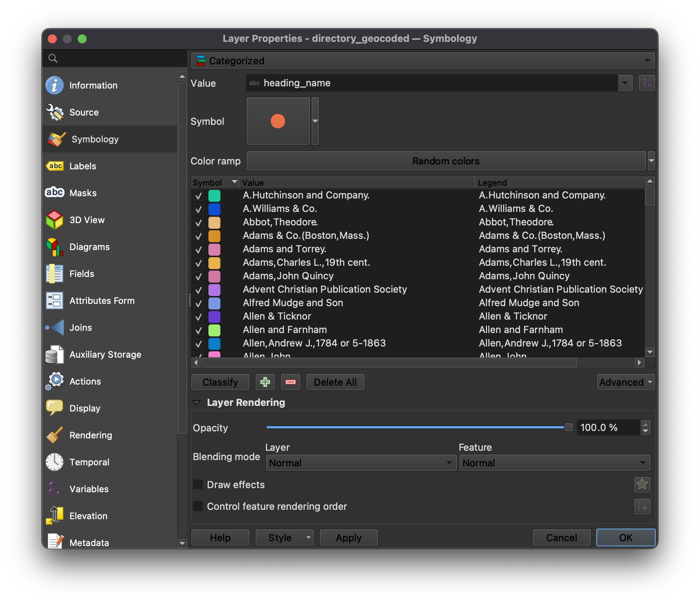
Task: Collapse the Layer Rendering section
Action: point(196,403)
